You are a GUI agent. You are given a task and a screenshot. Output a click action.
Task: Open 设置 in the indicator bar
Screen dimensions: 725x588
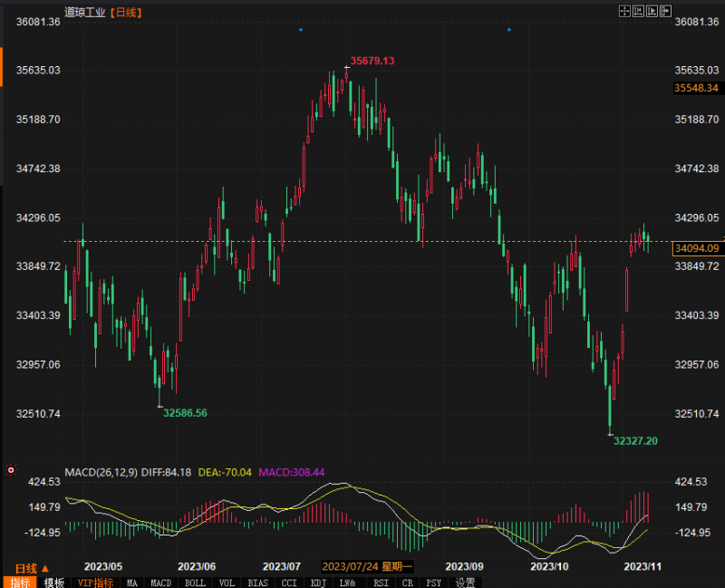pos(466,583)
